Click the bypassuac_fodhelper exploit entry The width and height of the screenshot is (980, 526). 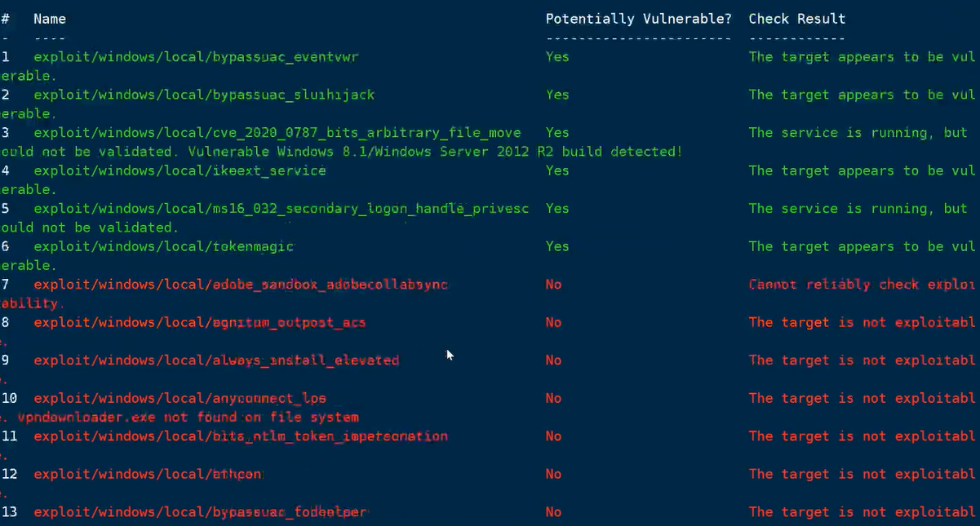[x=201, y=512]
